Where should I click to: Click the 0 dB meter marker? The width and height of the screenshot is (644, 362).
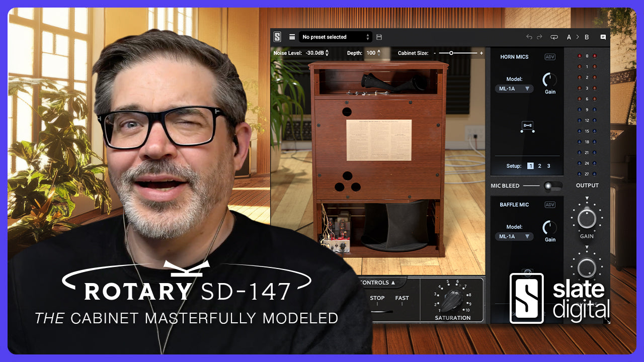(x=587, y=56)
